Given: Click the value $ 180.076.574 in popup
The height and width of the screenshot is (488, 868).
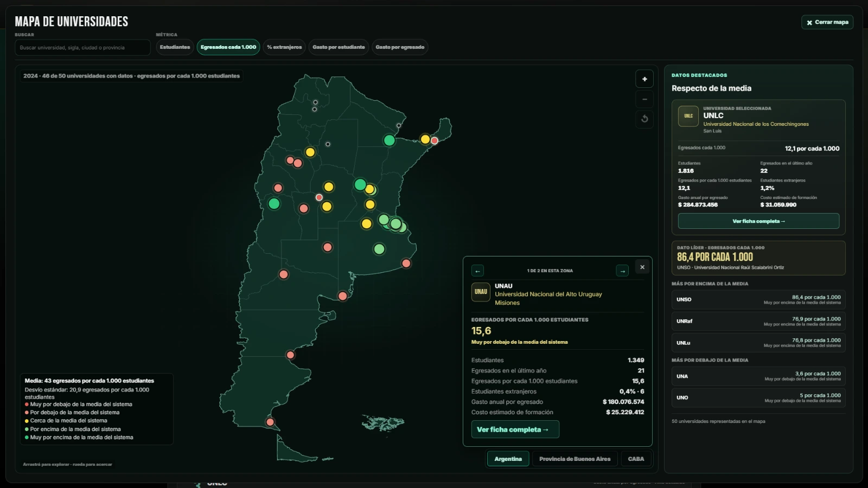Looking at the screenshot, I should (x=623, y=402).
